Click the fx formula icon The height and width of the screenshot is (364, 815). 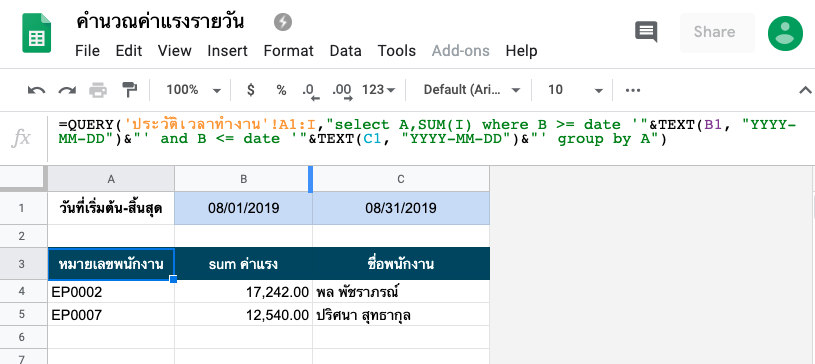[x=21, y=138]
